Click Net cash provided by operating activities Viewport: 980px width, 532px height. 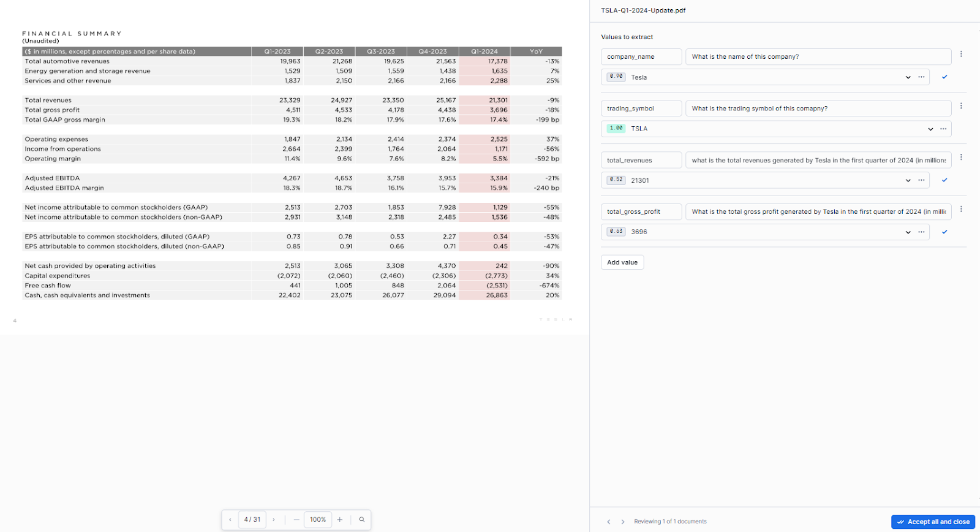point(90,266)
